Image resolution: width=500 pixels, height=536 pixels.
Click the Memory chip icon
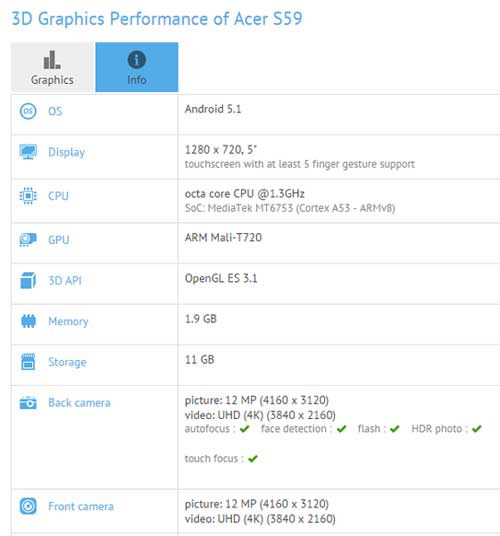click(x=28, y=321)
